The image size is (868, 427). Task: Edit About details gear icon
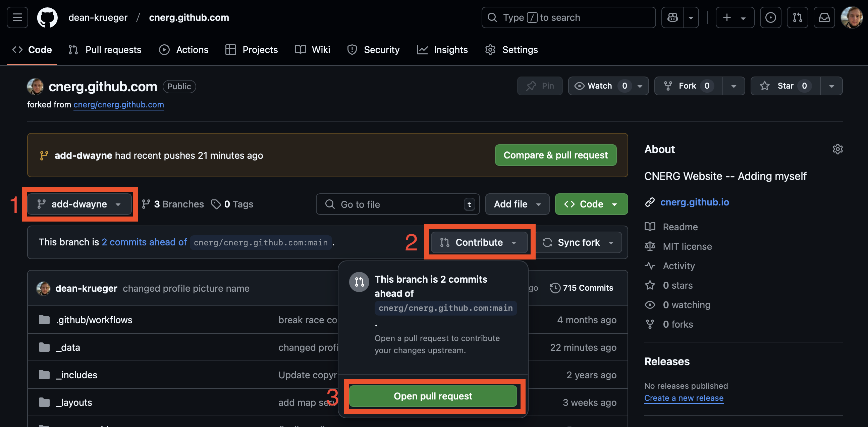837,149
